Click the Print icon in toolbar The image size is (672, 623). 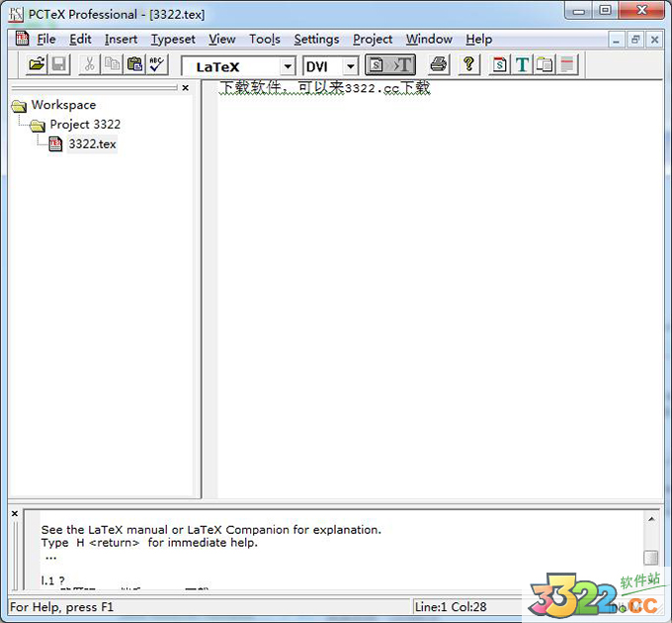coord(439,65)
